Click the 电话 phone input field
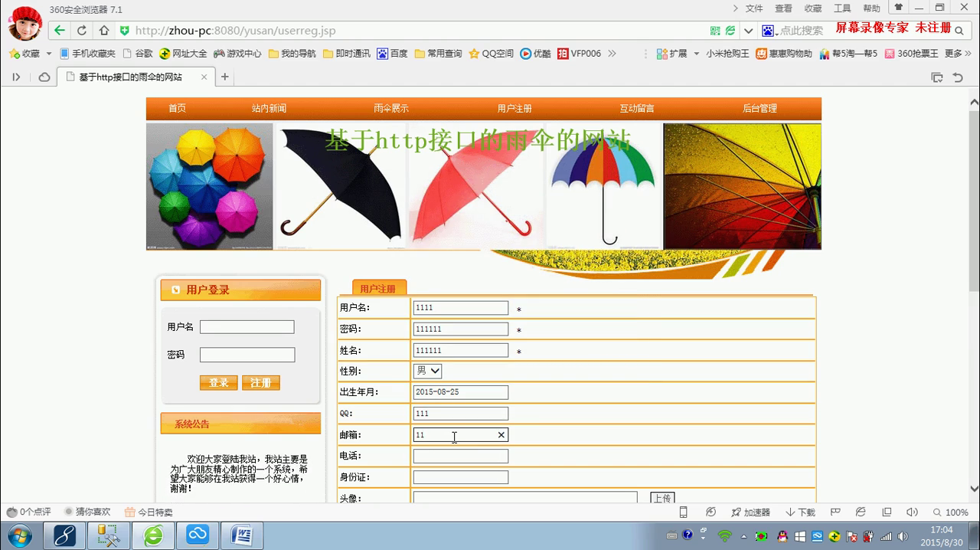This screenshot has height=550, width=980. [x=460, y=457]
